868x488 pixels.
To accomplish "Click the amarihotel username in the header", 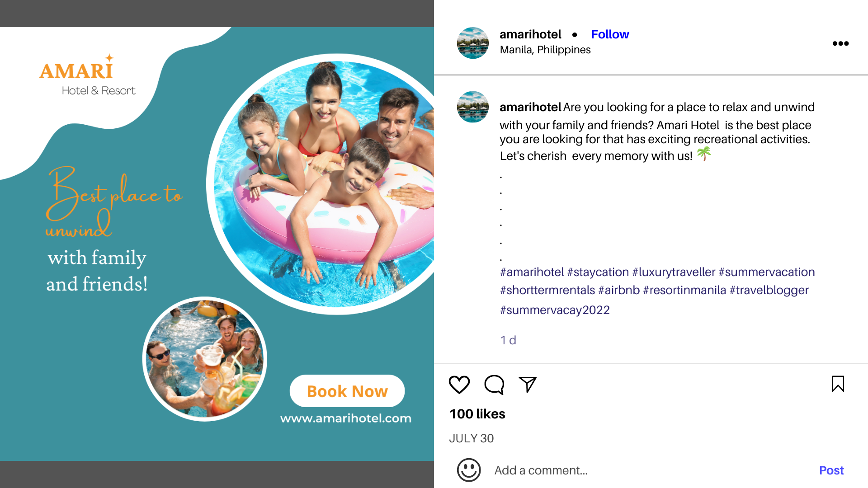I will tap(530, 34).
